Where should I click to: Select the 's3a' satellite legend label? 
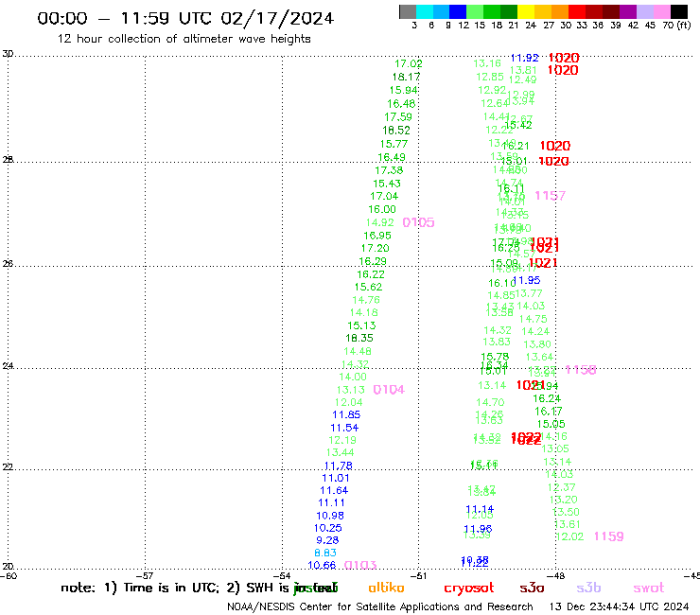[x=532, y=588]
